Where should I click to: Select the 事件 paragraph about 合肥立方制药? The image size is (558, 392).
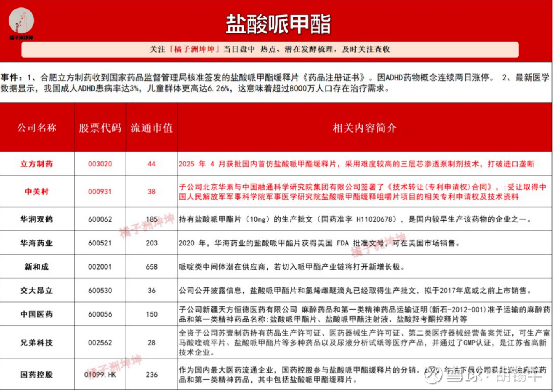point(275,83)
